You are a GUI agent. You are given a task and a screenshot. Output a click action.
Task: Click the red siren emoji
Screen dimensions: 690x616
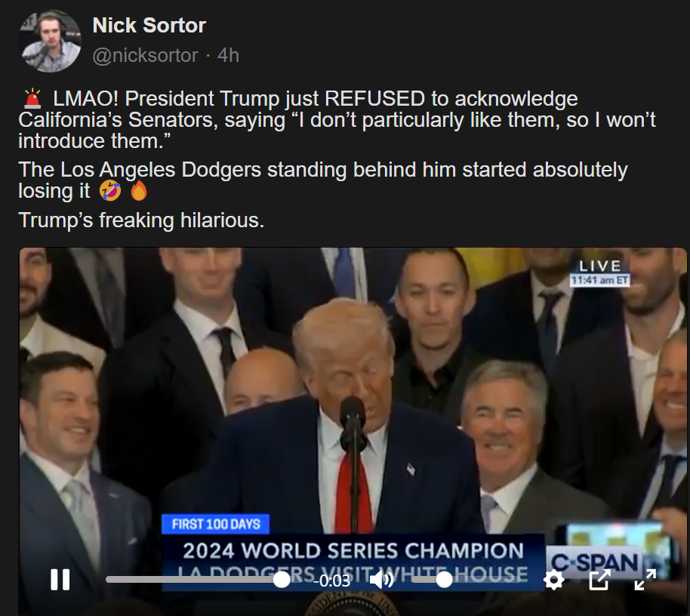(32, 99)
